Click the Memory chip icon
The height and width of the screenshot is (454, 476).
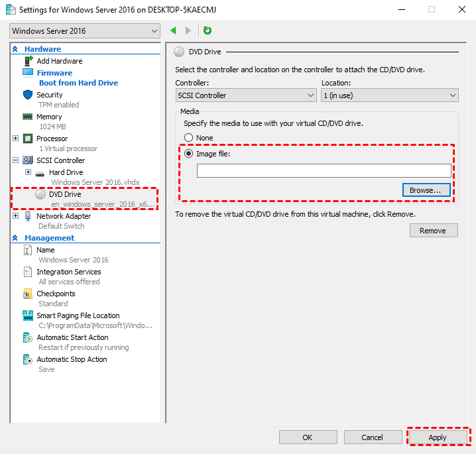28,117
